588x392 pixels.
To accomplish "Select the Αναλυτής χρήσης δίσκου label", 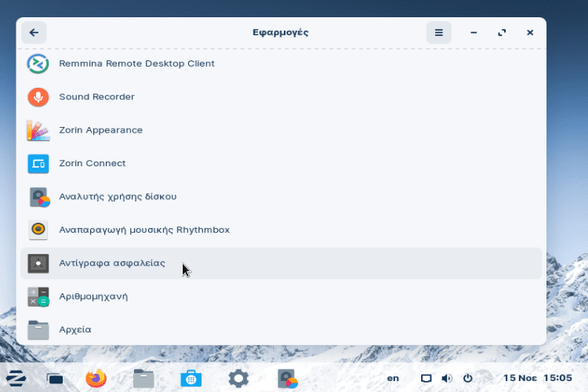I will 118,197.
